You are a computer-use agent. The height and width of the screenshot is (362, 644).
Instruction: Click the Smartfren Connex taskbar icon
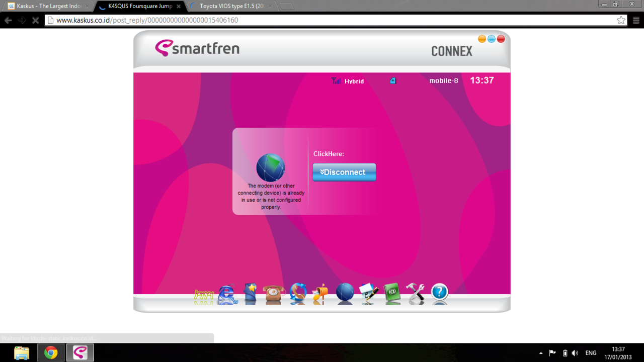point(80,352)
